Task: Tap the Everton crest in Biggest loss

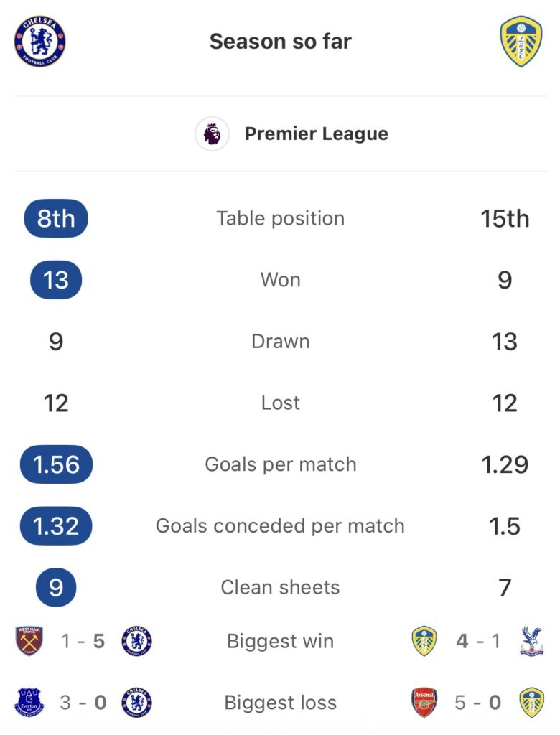Action: [x=29, y=703]
